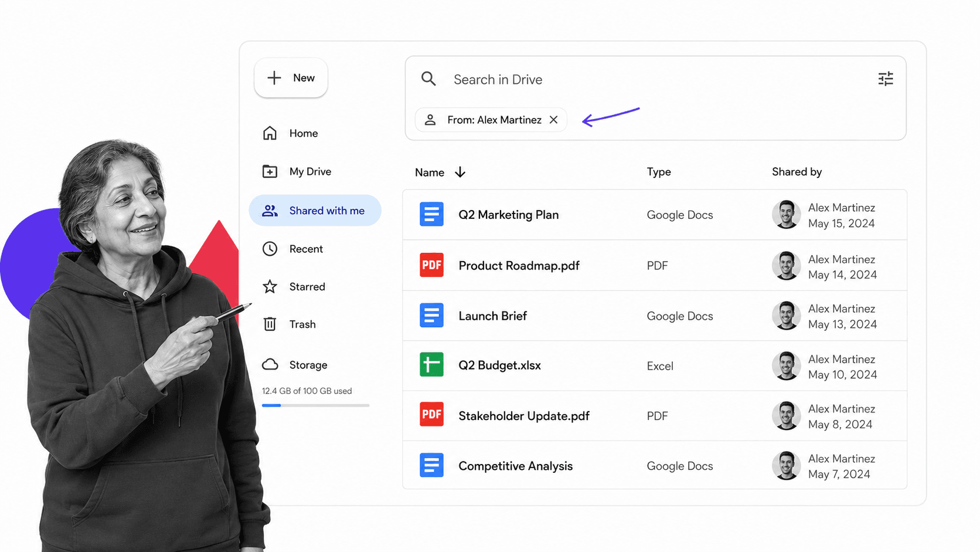The image size is (980, 552).
Task: Click the Recent clock icon
Action: click(x=270, y=249)
